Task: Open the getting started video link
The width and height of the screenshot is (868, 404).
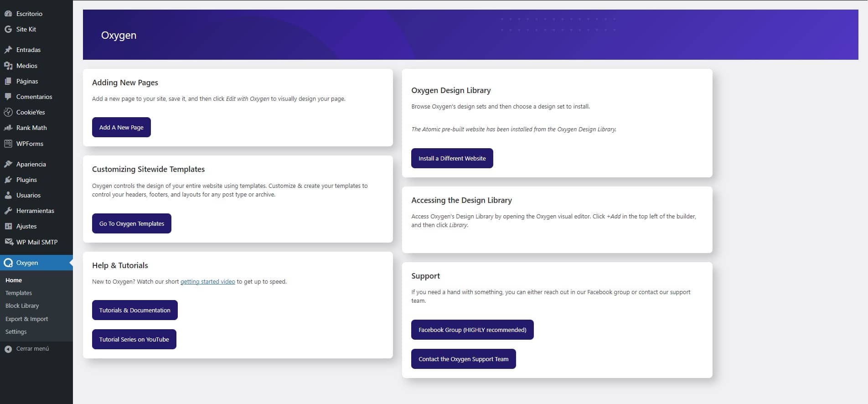Action: point(208,281)
